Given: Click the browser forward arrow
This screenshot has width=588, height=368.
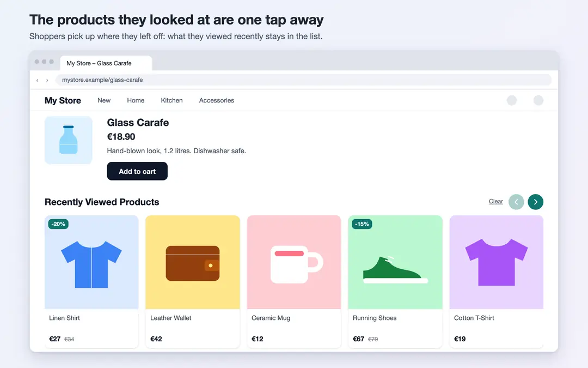Looking at the screenshot, I should click(47, 80).
